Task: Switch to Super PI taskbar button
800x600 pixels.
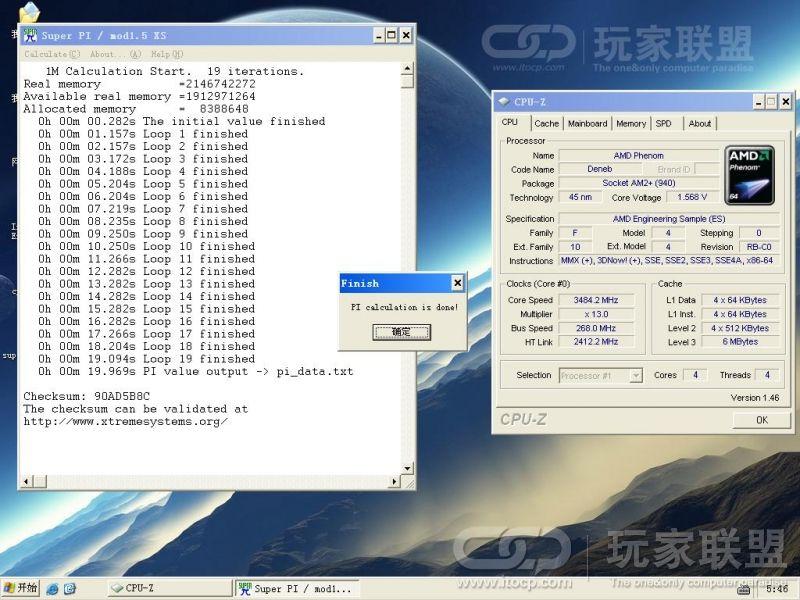Action: (296, 588)
